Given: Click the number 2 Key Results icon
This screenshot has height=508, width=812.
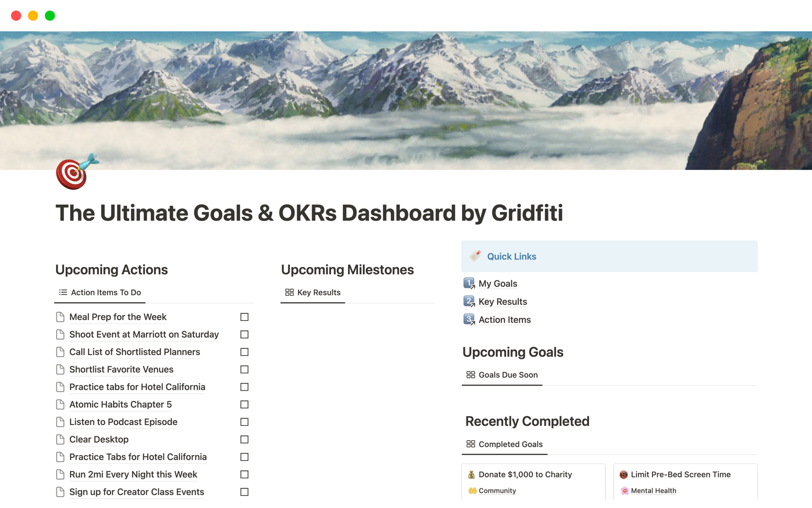Looking at the screenshot, I should pos(469,301).
